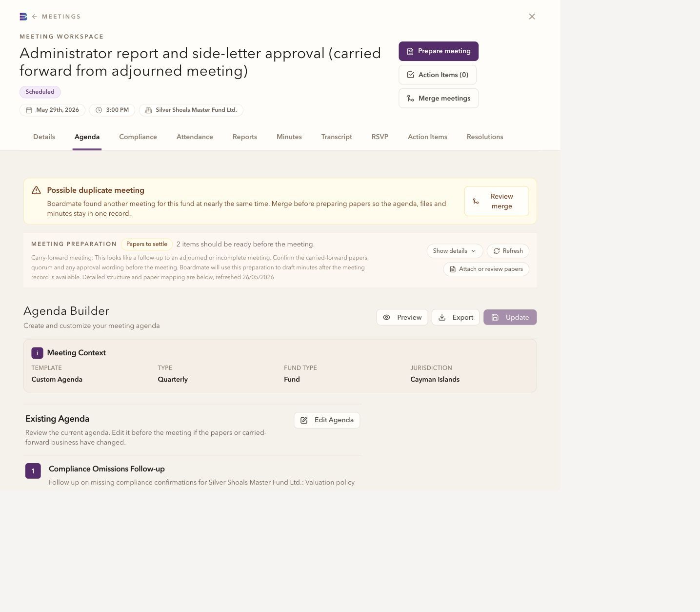Image resolution: width=700 pixels, height=612 pixels.
Task: Export the agenda with download button
Action: pyautogui.click(x=456, y=317)
